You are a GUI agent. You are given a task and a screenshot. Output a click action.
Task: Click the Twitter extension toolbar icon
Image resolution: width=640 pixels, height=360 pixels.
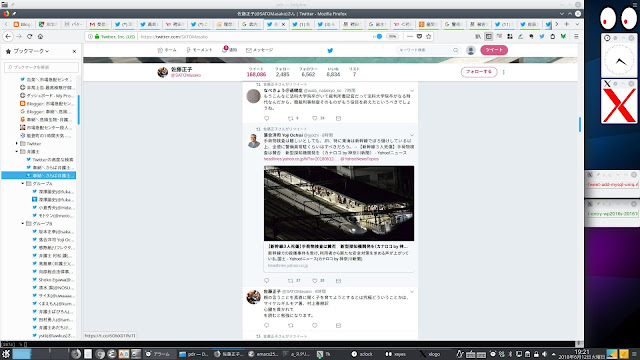pos(542,36)
